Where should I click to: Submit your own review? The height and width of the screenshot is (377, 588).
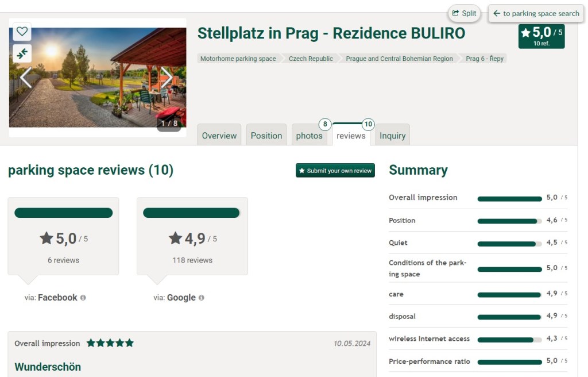[x=335, y=171]
